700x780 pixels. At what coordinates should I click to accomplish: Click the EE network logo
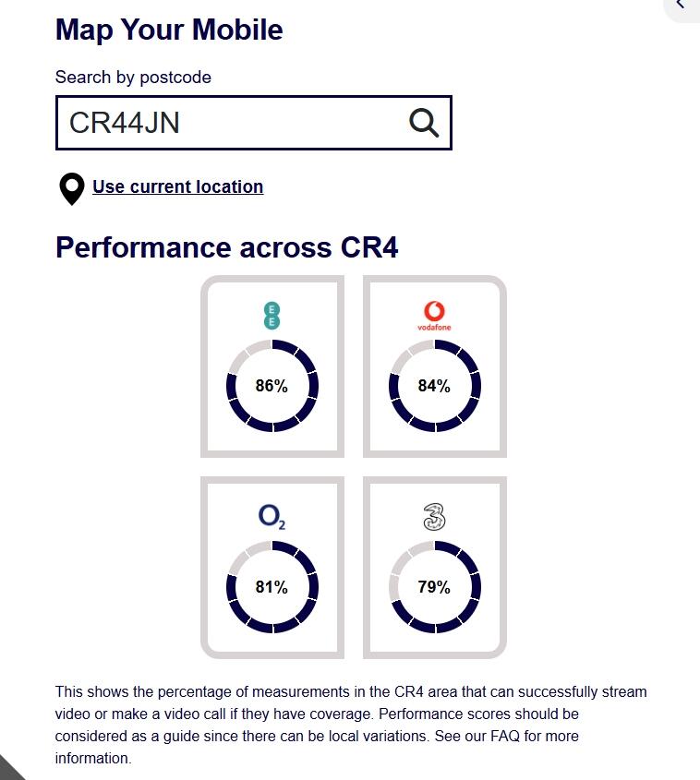click(x=272, y=316)
